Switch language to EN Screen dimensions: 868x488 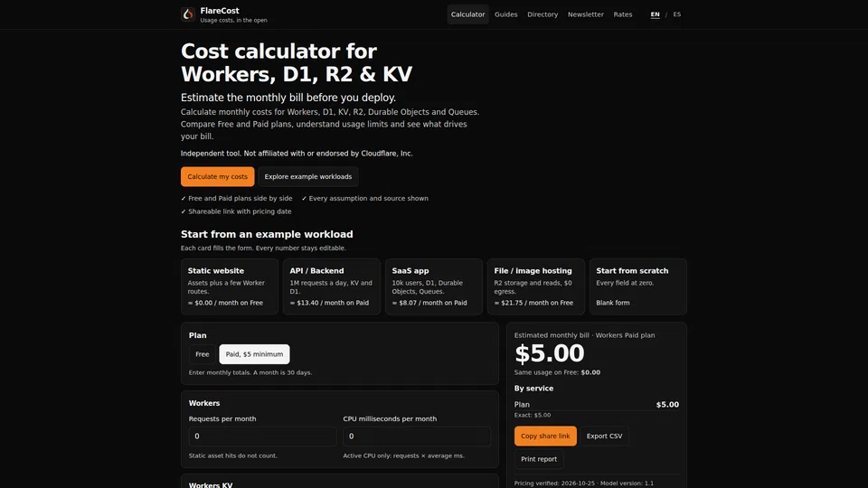point(655,14)
